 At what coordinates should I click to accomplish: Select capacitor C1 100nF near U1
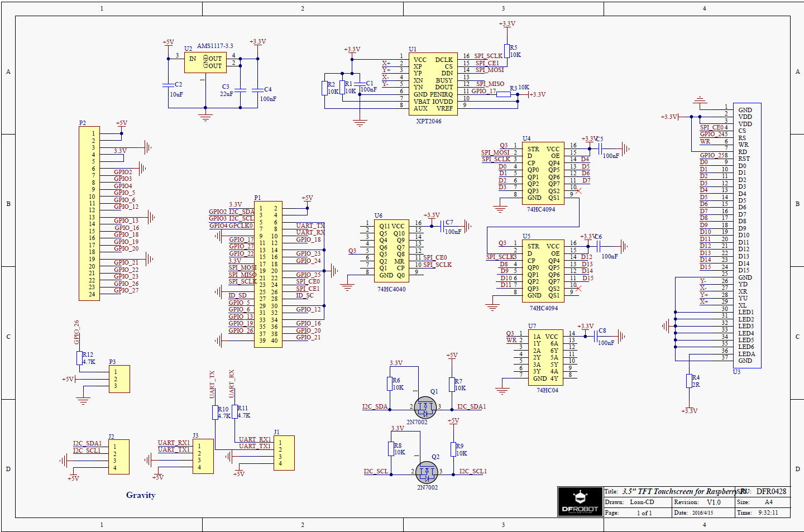coord(361,84)
